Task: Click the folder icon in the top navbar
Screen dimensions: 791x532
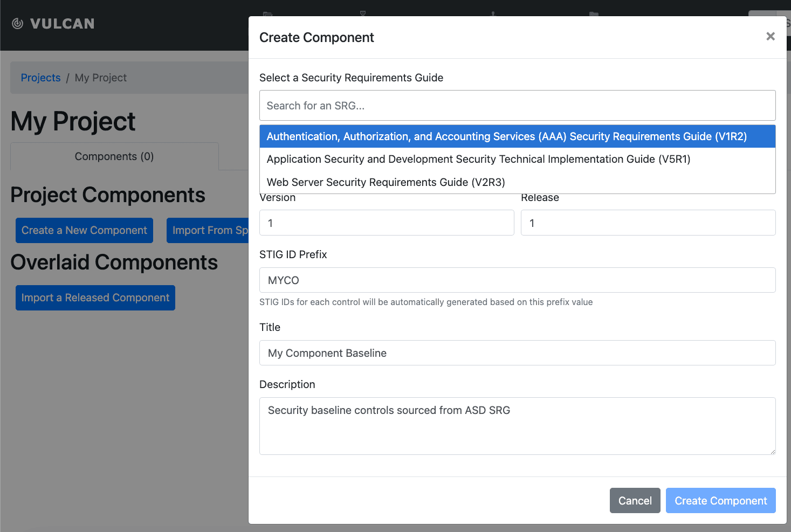Action: pos(267,15)
